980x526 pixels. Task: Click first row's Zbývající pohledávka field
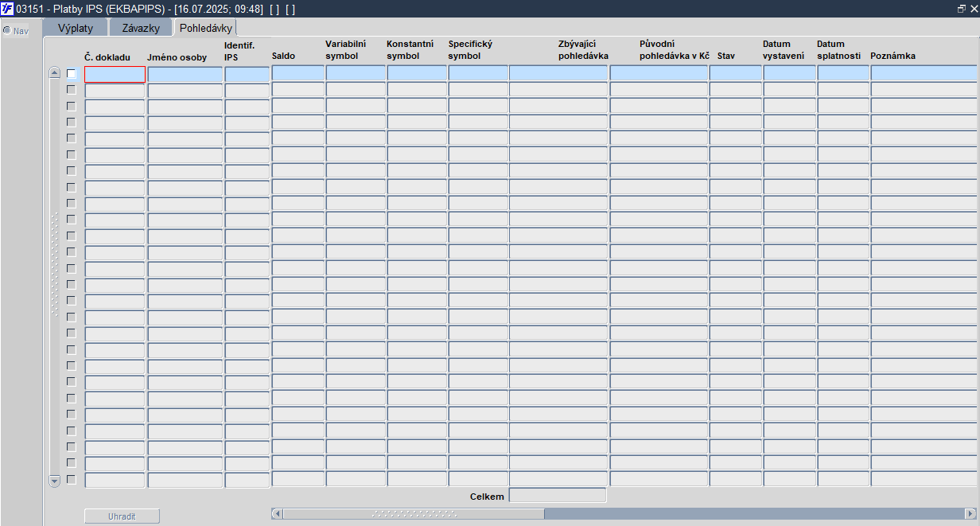pyautogui.click(x=558, y=72)
